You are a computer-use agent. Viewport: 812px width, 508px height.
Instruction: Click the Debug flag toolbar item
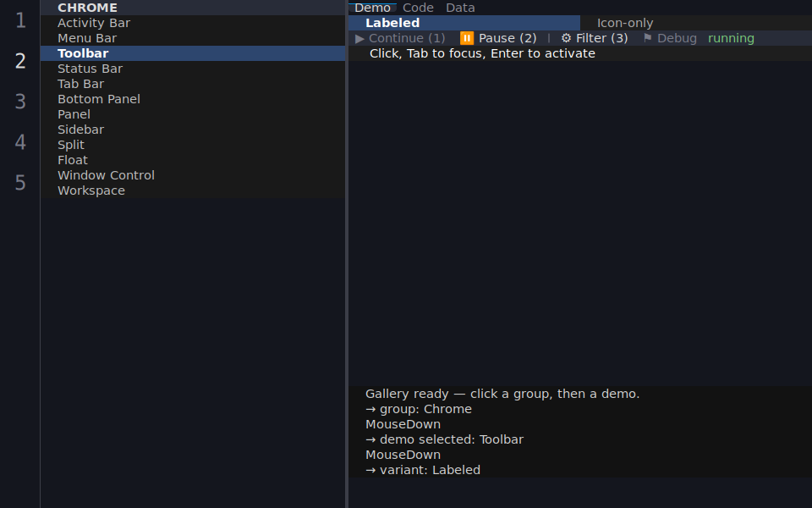click(670, 38)
